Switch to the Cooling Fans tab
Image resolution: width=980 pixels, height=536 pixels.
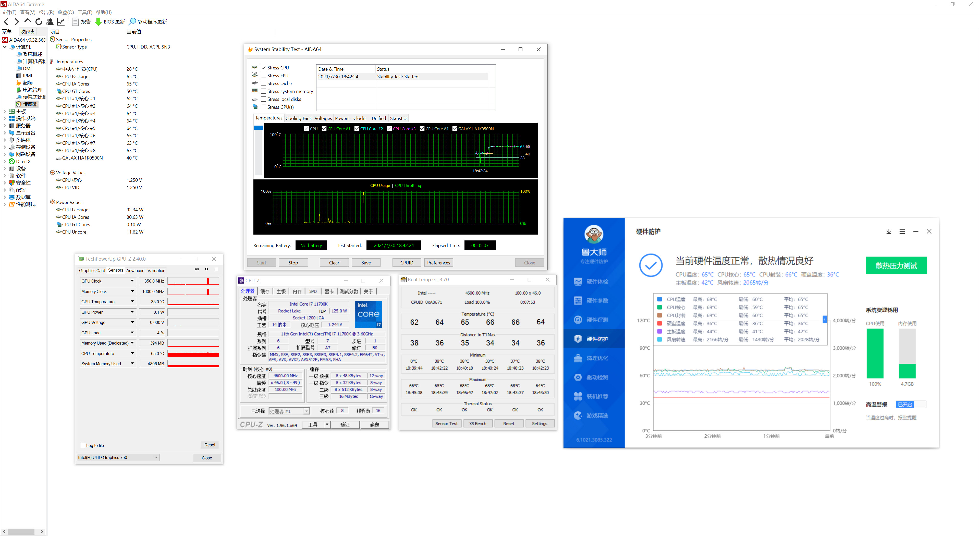click(298, 118)
